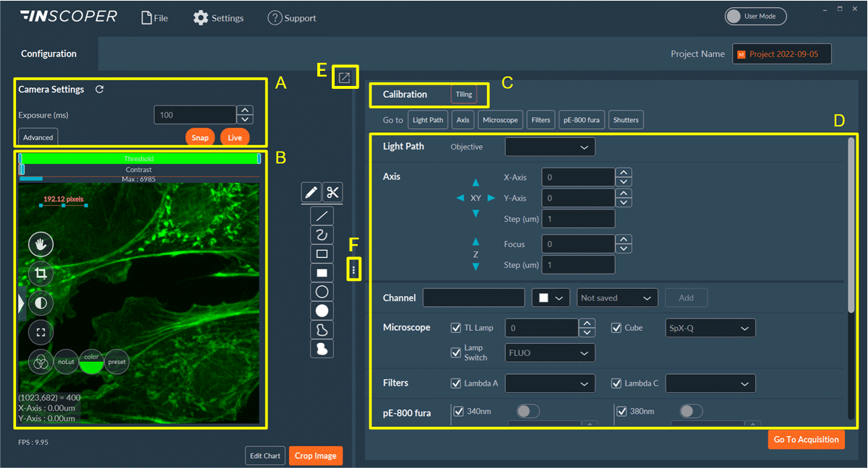Viewport: 868px width, 468px height.
Task: Click the Snap button
Action: 200,137
